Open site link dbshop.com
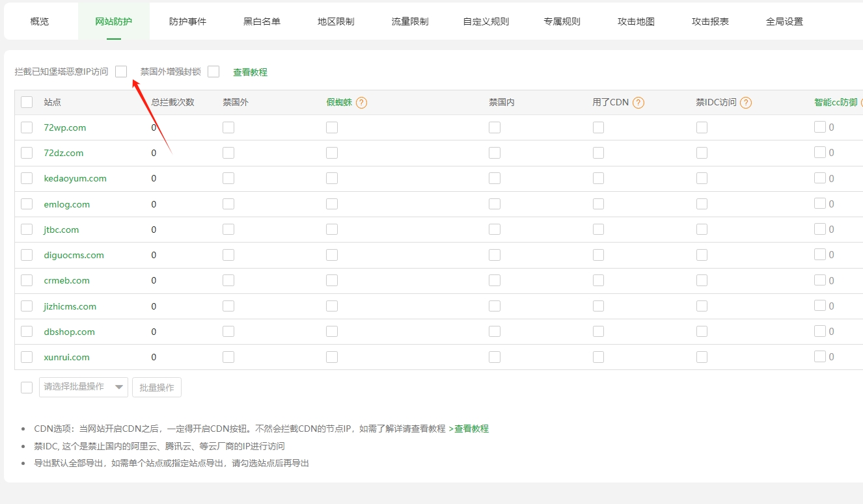This screenshot has height=504, width=863. [x=70, y=332]
